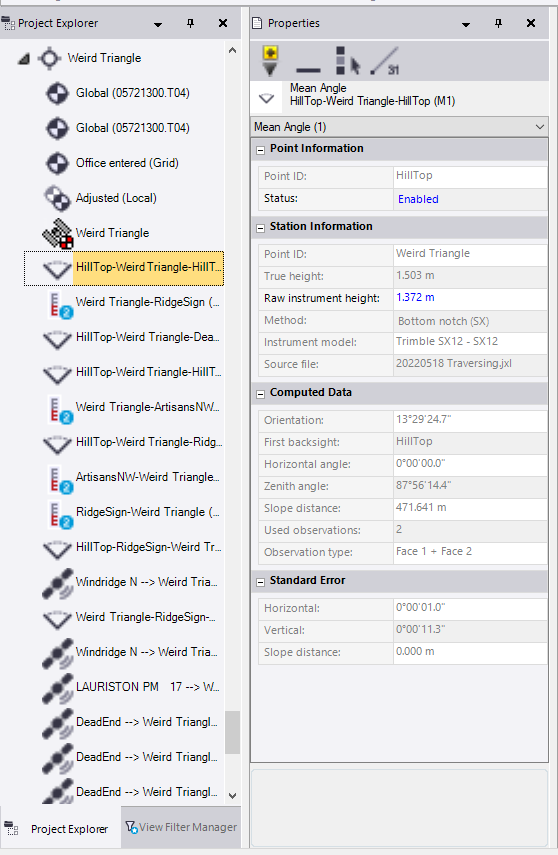Image resolution: width=558 pixels, height=855 pixels.
Task: Click the Enabled status link
Action: click(418, 199)
